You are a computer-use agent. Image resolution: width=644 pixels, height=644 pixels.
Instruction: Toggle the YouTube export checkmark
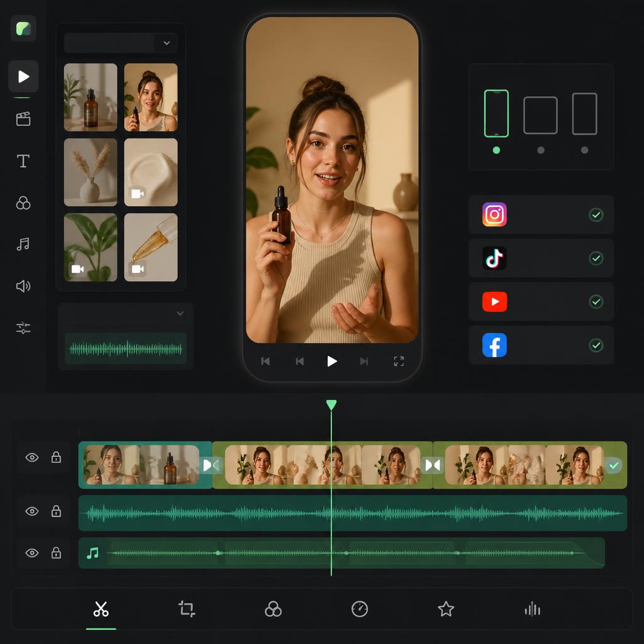click(596, 301)
